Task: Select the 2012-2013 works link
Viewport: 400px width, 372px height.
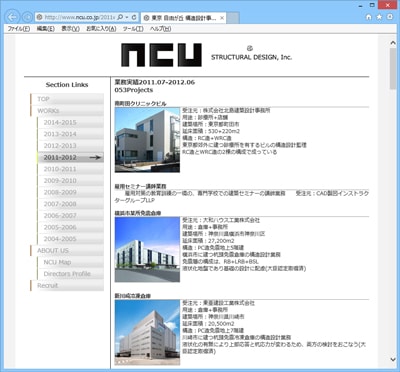Action: 70,146
